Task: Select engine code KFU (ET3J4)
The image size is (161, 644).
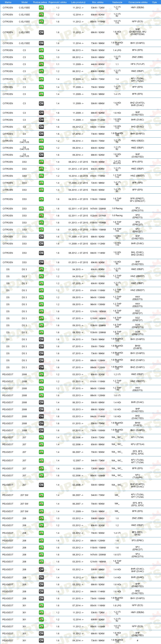Action: pos(138,444)
